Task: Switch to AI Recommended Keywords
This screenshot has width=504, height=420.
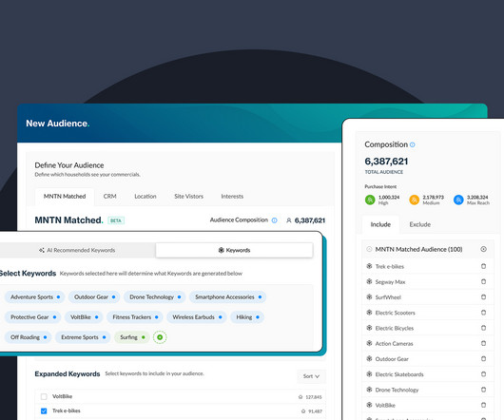Action: coord(77,250)
